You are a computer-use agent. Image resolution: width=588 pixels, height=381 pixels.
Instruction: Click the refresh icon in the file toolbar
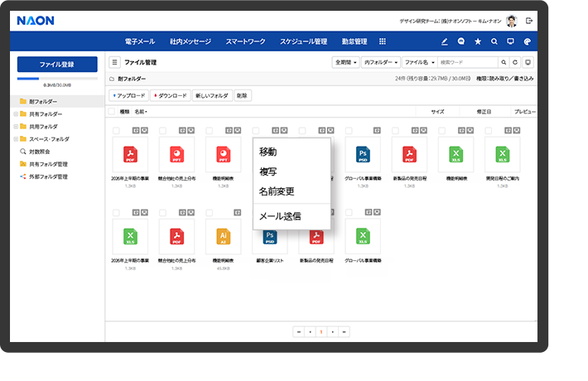(x=515, y=62)
